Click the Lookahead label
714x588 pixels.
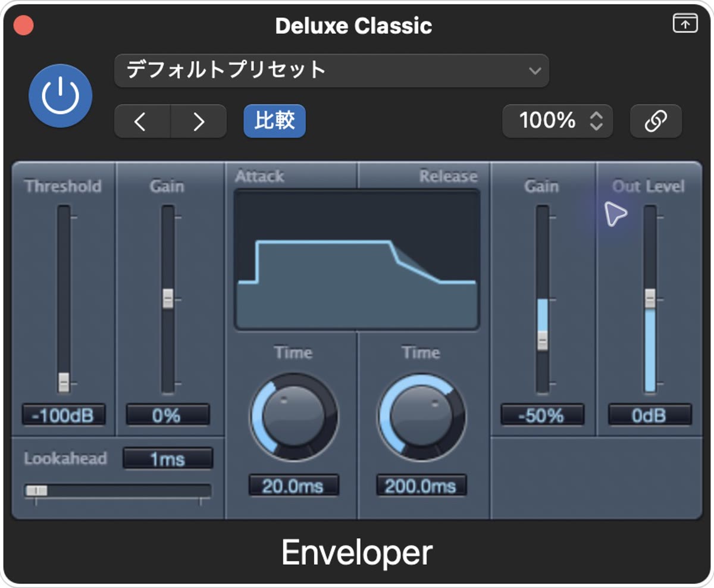pos(65,459)
